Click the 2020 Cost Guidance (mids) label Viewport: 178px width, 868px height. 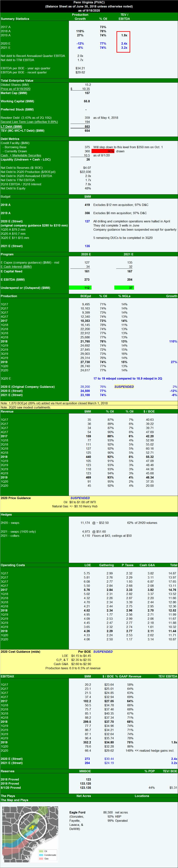pos(21,652)
